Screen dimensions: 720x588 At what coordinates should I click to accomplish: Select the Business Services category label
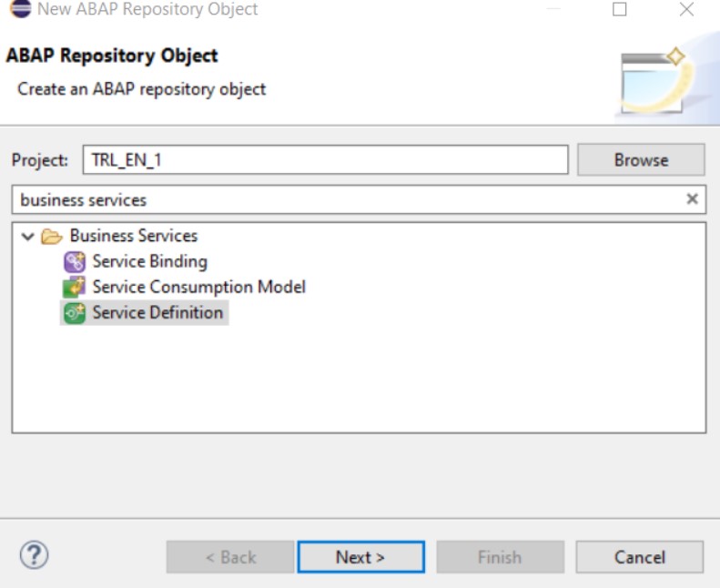point(133,237)
